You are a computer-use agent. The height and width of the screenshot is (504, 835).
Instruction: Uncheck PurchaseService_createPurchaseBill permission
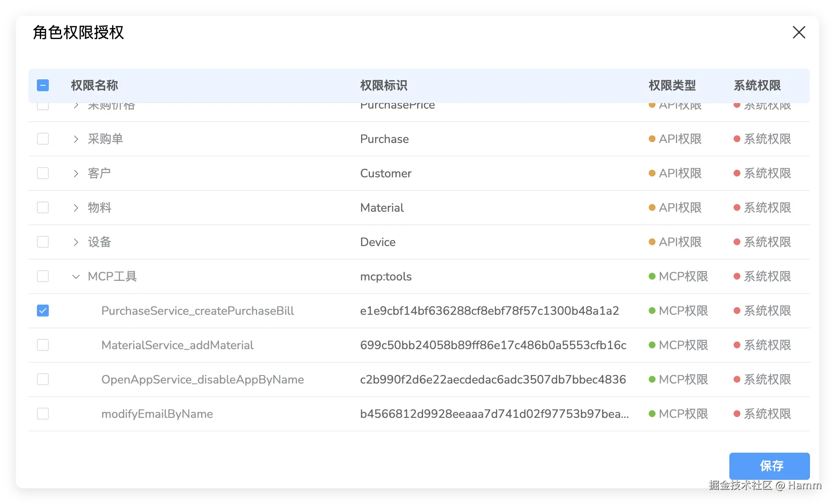click(43, 311)
